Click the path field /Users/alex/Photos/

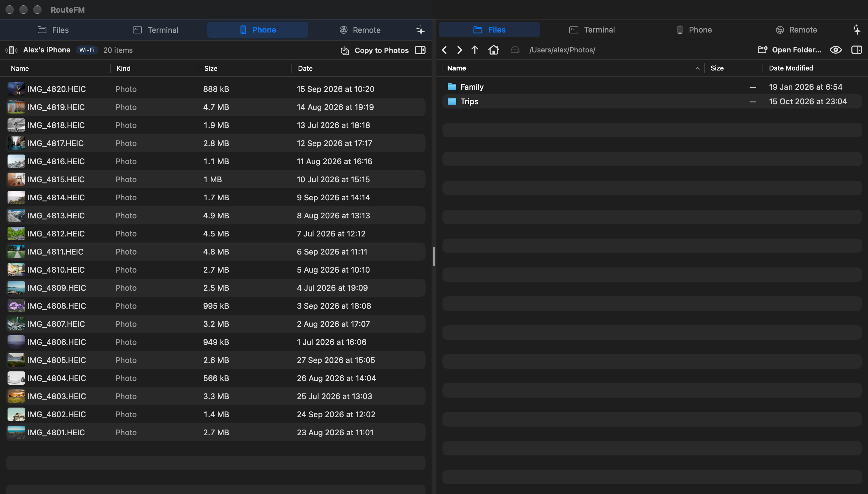[562, 50]
